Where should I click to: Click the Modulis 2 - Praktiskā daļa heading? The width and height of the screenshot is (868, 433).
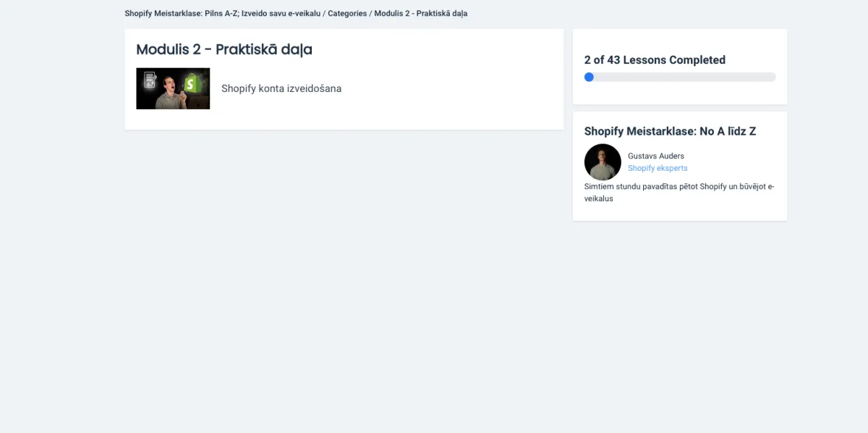[x=224, y=49]
